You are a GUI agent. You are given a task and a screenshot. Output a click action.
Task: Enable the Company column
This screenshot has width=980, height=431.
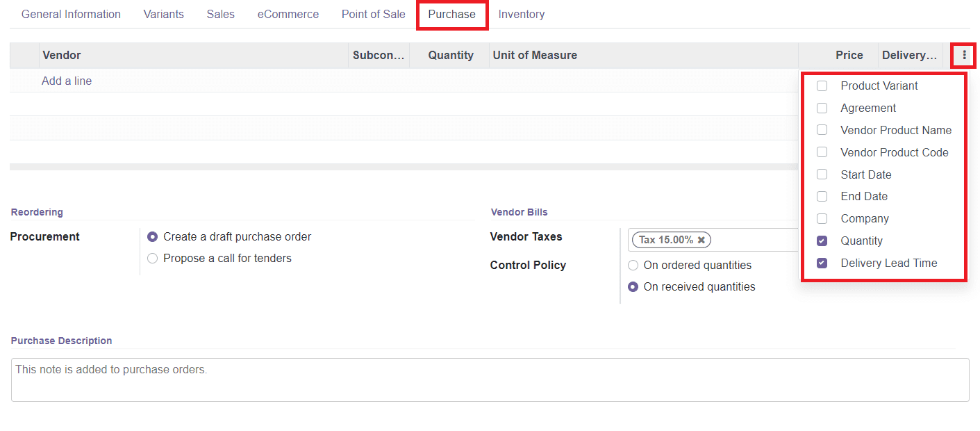pos(822,218)
